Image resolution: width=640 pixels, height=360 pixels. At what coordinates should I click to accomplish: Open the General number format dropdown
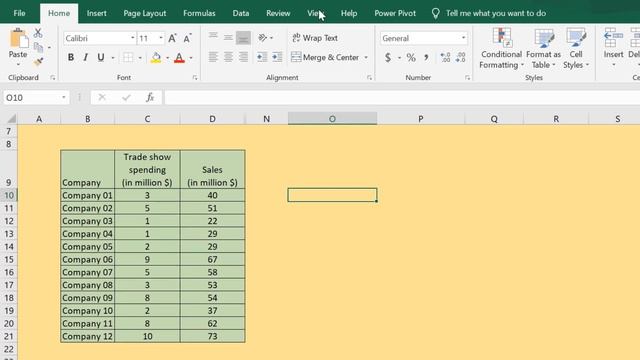(463, 38)
